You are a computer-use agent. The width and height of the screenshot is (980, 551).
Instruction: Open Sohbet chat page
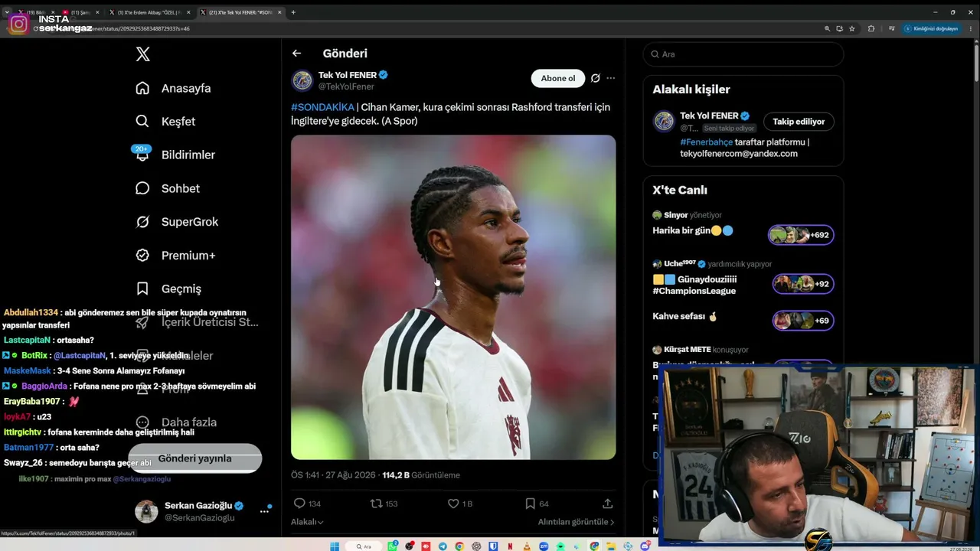[167, 188]
